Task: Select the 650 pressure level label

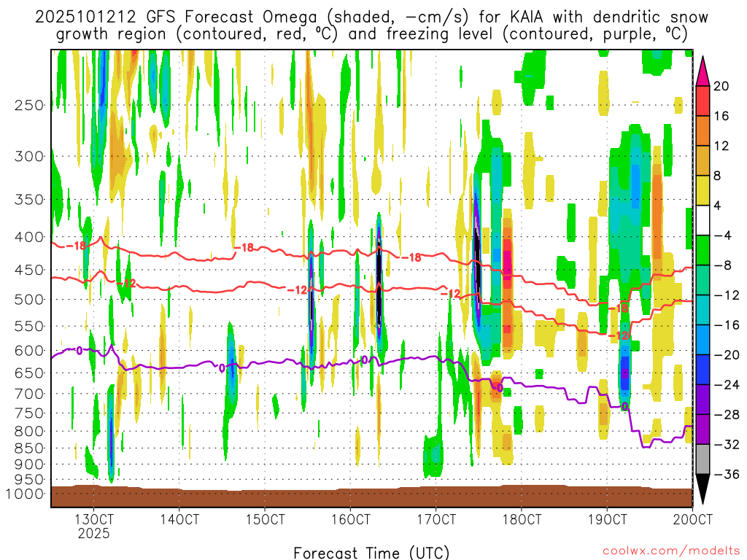Action: tap(29, 373)
